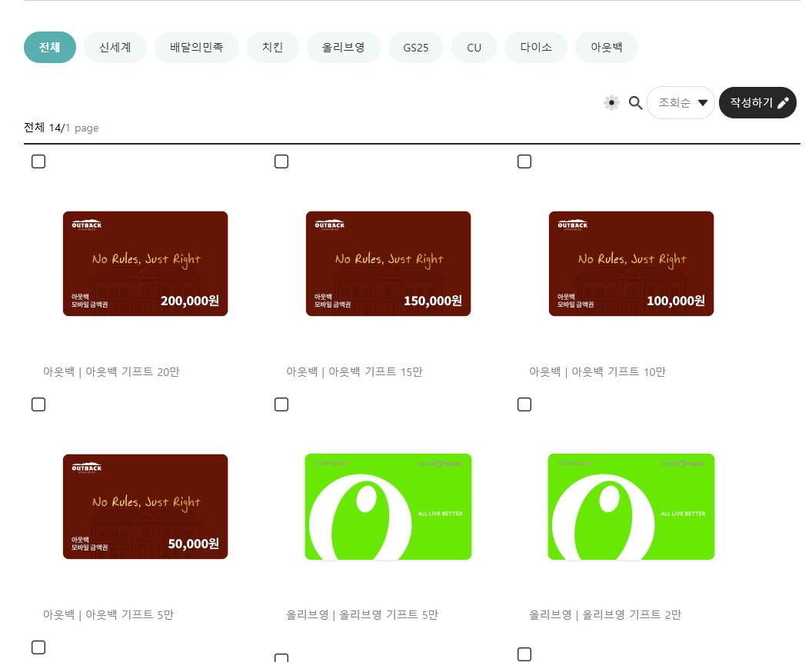Switch to the 신세계 category tab
Screen dimensions: 812x662
pos(115,47)
